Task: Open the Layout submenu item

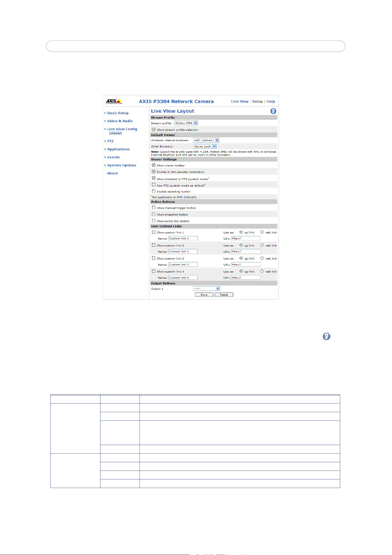Action: point(116,133)
